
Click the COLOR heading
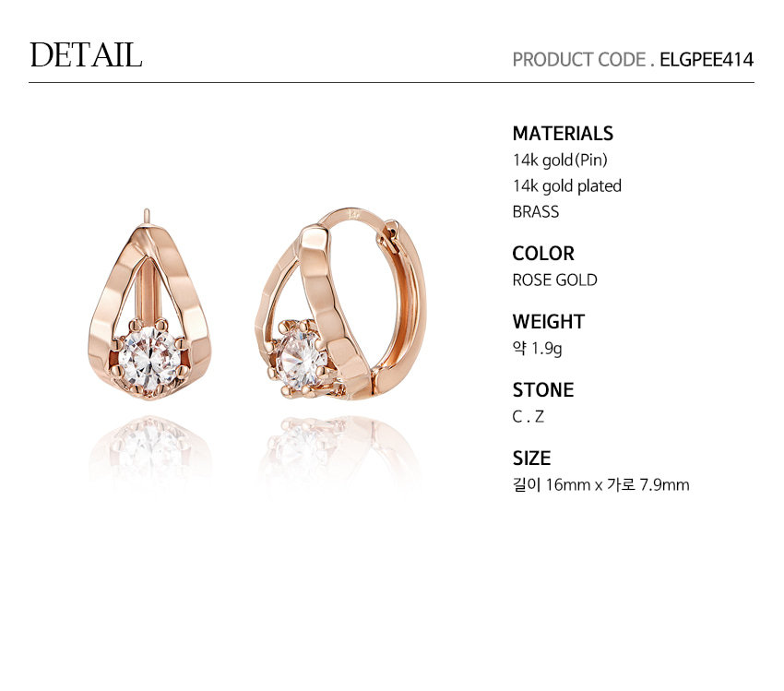pyautogui.click(x=543, y=254)
